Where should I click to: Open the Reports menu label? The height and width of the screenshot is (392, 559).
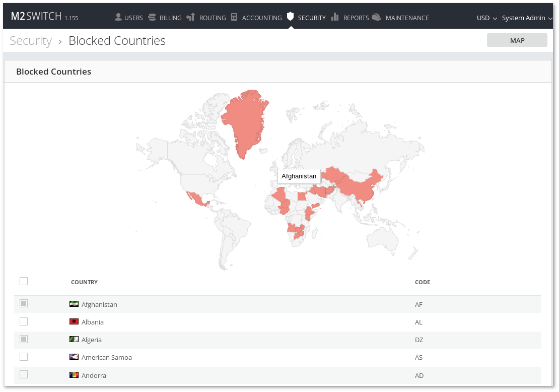(x=356, y=18)
